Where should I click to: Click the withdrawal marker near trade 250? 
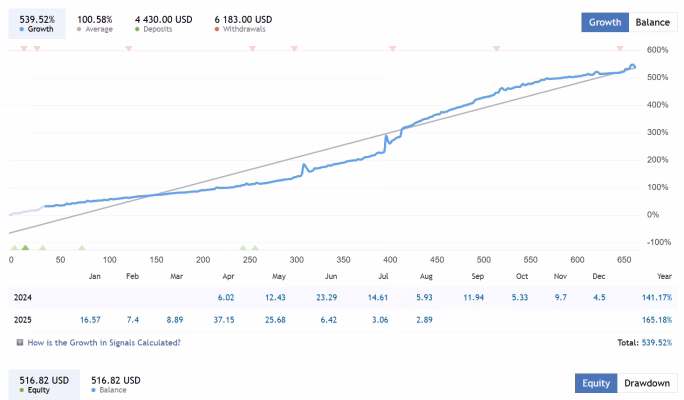252,48
